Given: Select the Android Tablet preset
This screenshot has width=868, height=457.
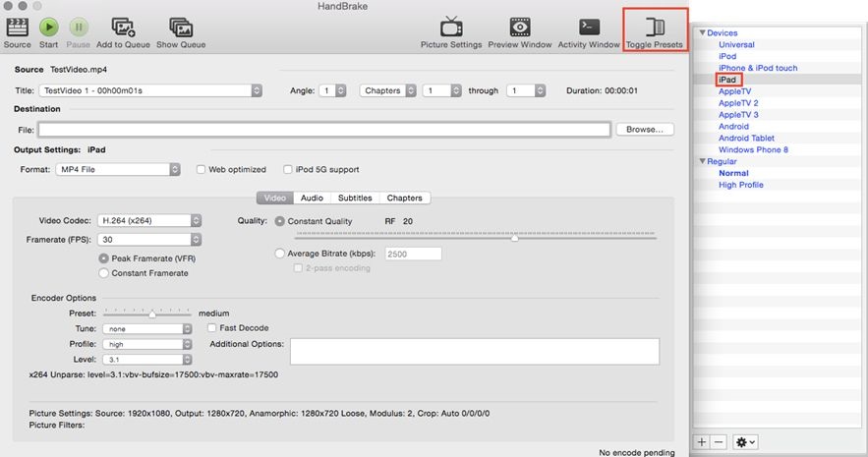Looking at the screenshot, I should (746, 138).
